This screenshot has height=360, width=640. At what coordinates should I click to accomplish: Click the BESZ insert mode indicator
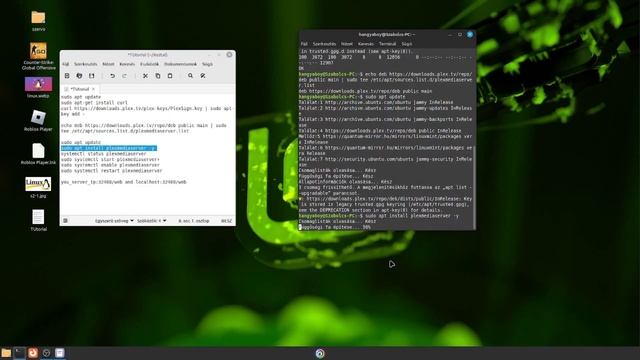tap(227, 221)
